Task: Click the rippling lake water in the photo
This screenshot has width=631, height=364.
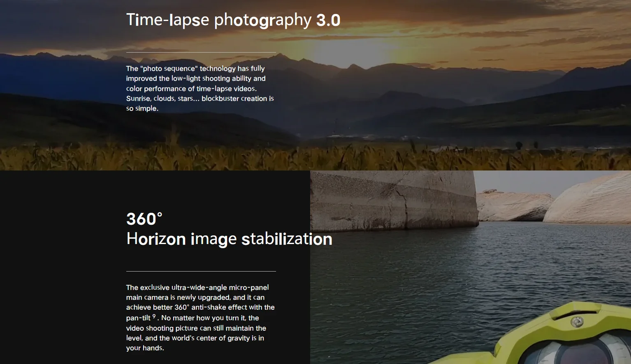Action: click(x=411, y=279)
